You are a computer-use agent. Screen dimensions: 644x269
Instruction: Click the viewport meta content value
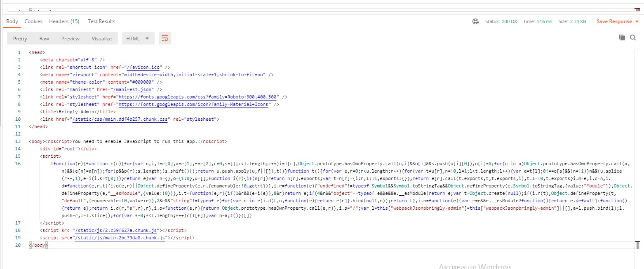(x=194, y=75)
